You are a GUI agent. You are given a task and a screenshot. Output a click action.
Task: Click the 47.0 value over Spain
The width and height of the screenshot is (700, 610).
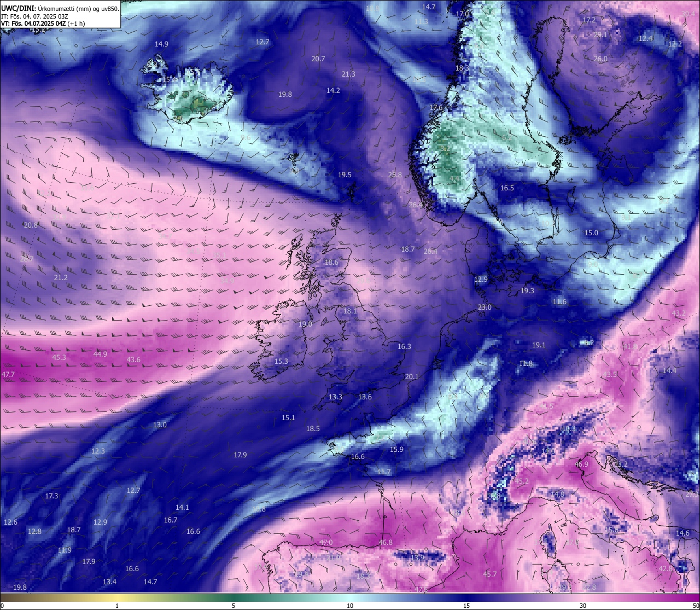point(326,542)
